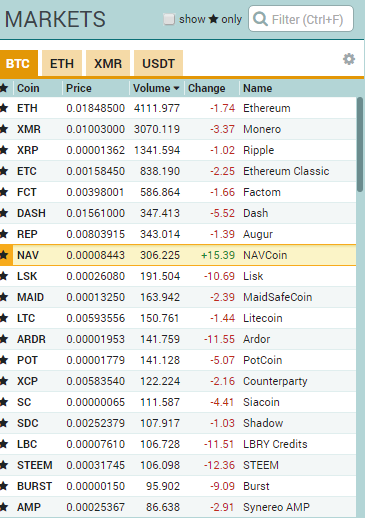Screen dimensions: 365x525
Task: Star the XRP market row
Action: (4, 150)
